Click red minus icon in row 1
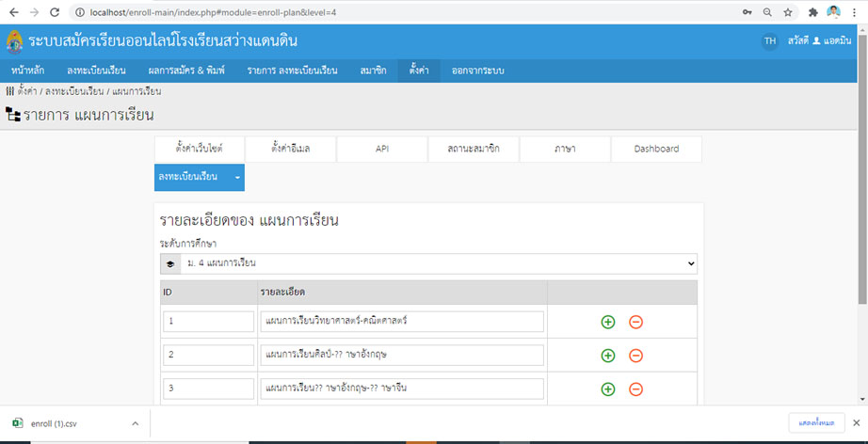Image resolution: width=868 pixels, height=444 pixels. (635, 322)
